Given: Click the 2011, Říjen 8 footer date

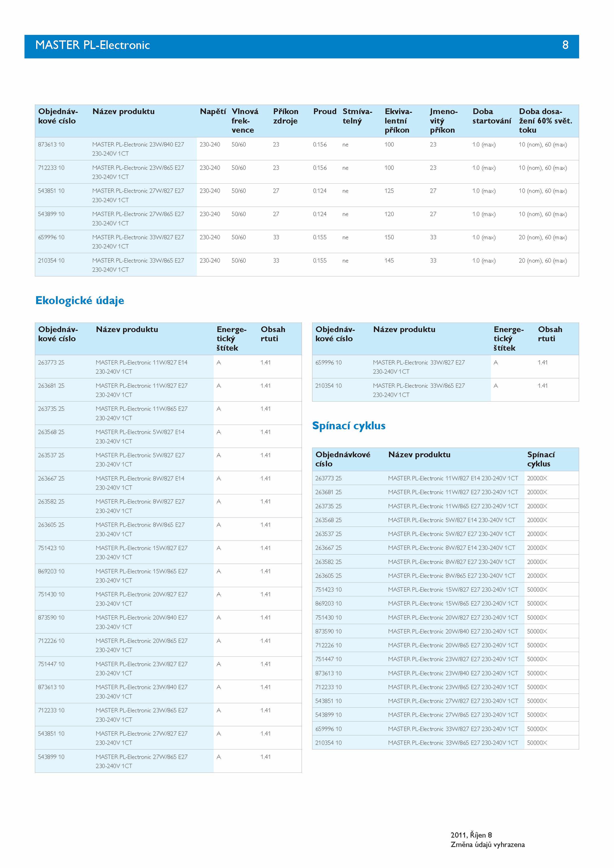Looking at the screenshot, I should point(471,835).
